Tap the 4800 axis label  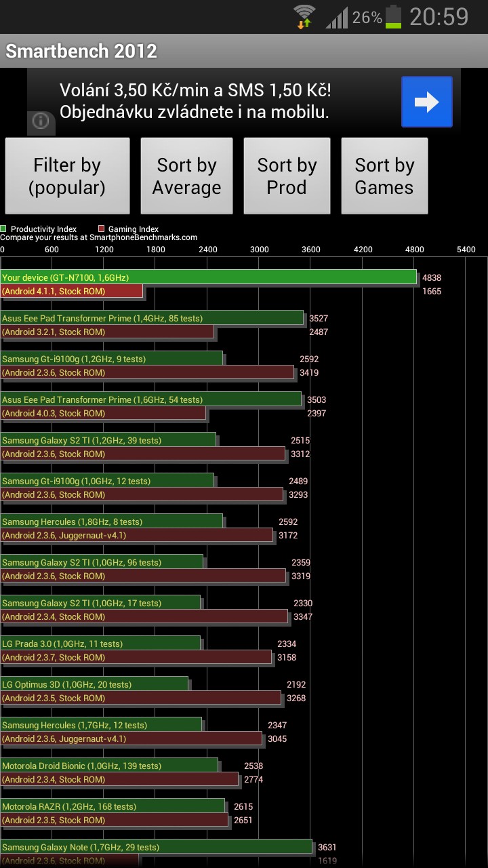tap(414, 250)
